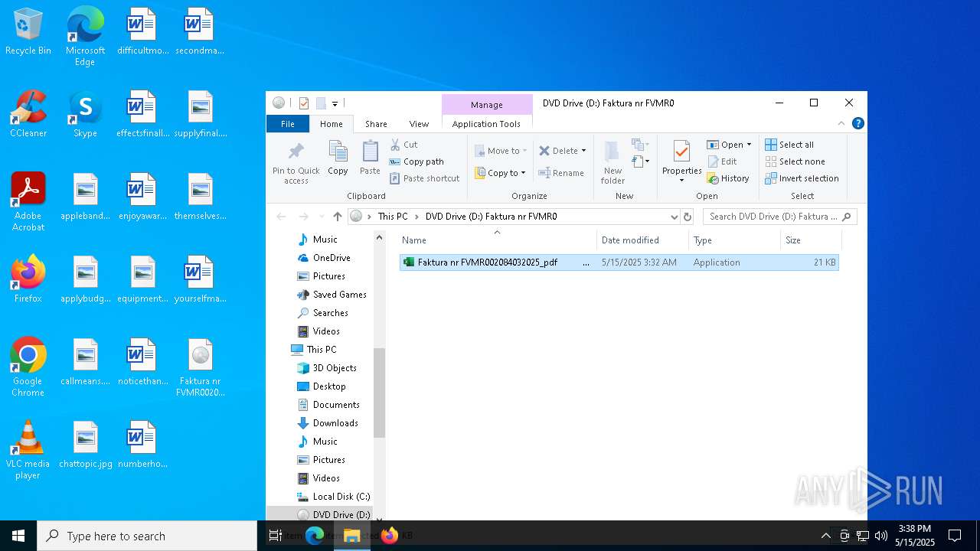The height and width of the screenshot is (551, 980).
Task: Create a New folder
Action: pos(612,163)
